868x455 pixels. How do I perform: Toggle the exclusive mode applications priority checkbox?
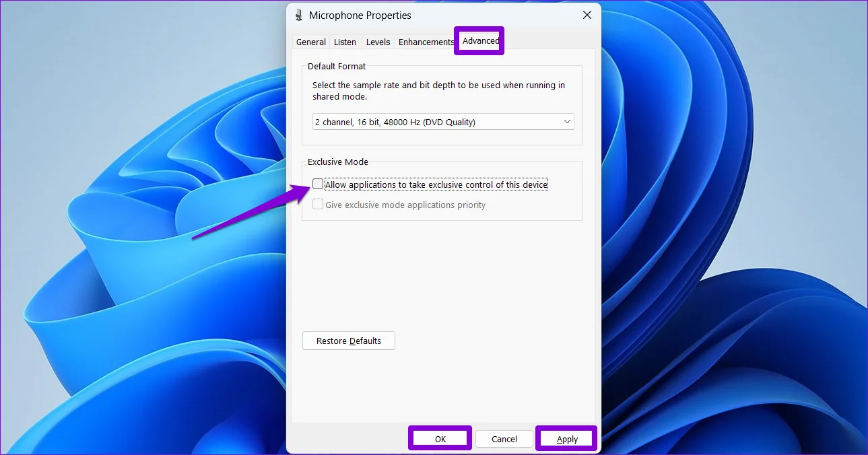318,205
